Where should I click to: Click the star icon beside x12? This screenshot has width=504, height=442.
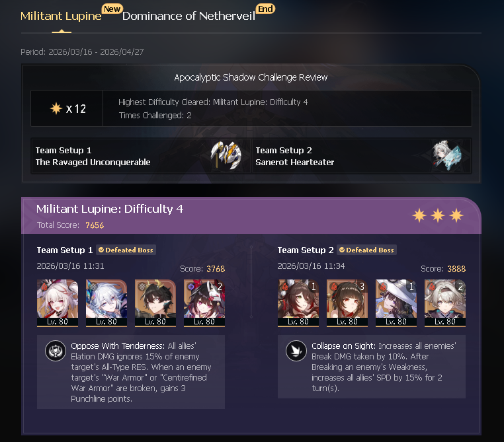(x=56, y=108)
